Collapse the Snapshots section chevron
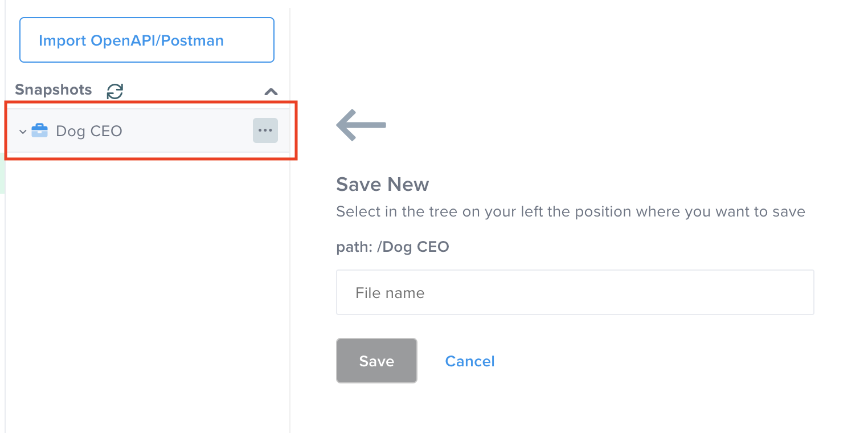This screenshot has width=868, height=433. [x=271, y=91]
